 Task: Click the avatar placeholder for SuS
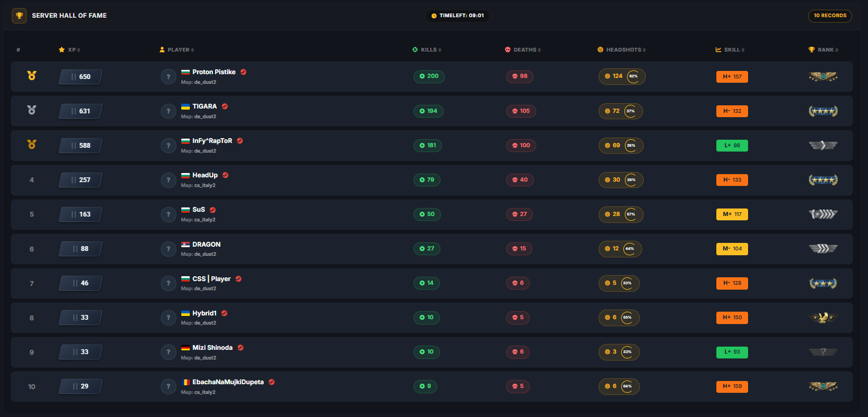coord(168,214)
